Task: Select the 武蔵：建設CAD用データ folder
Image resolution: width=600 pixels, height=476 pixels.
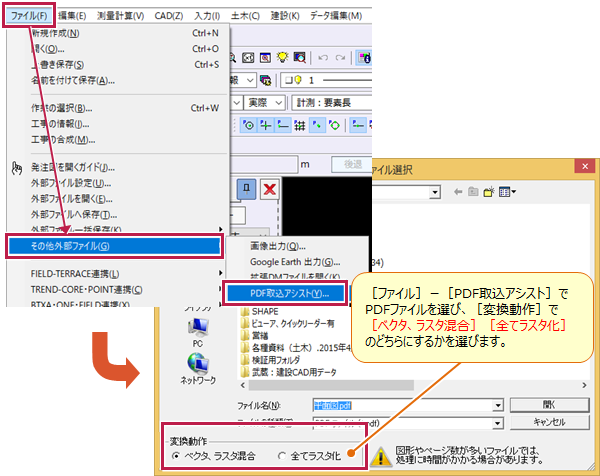Action: [289, 372]
